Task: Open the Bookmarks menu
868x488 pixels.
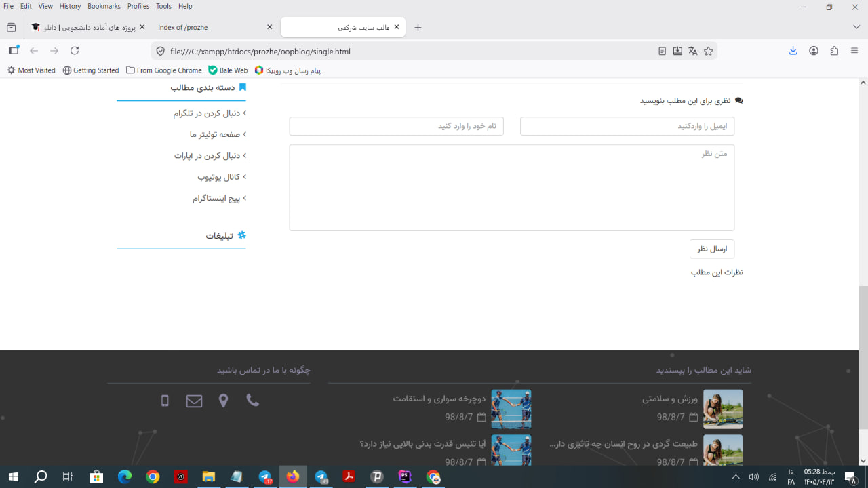Action: 104,6
